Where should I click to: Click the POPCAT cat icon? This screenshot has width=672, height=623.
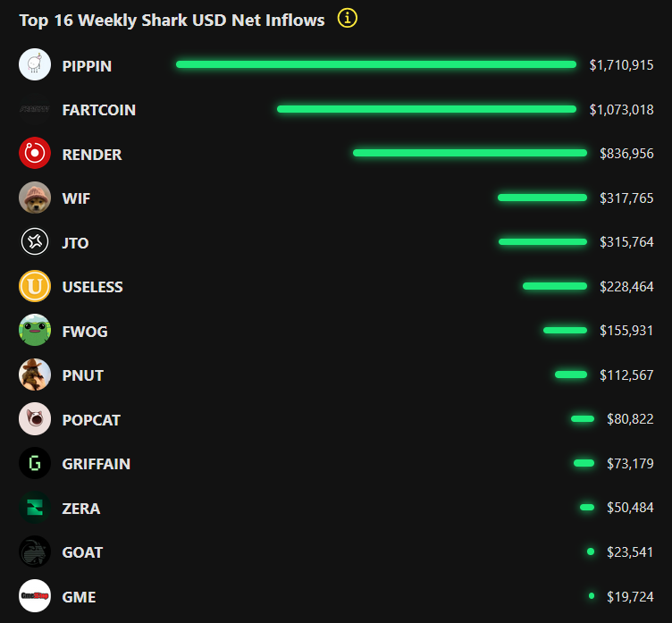pyautogui.click(x=35, y=419)
